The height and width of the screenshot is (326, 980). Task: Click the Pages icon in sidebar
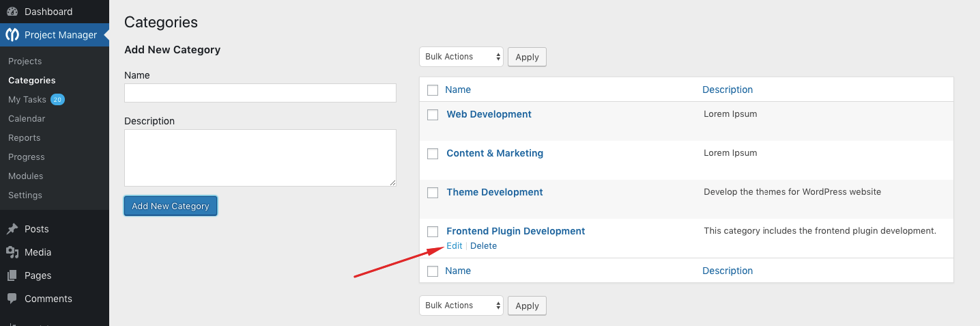click(x=12, y=275)
